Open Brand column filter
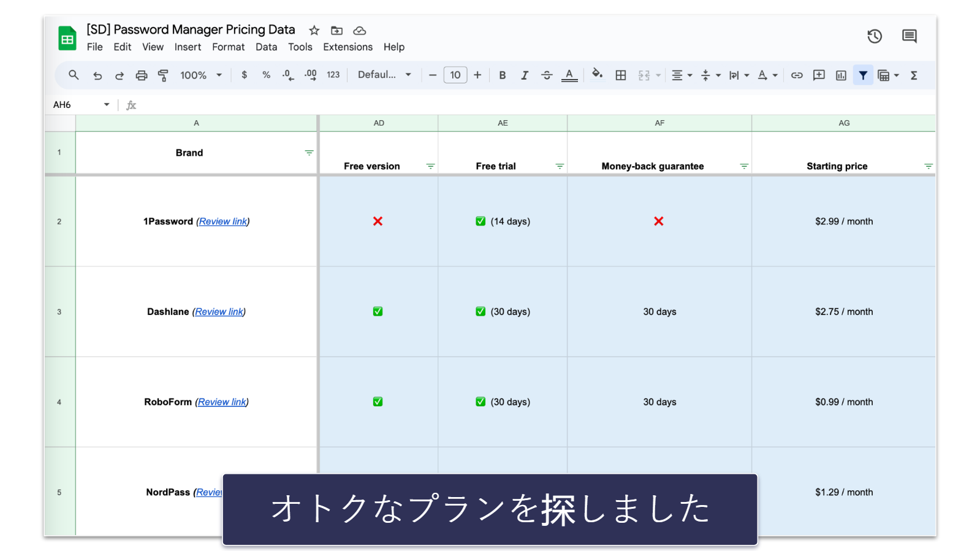The image size is (980, 551). tap(309, 153)
